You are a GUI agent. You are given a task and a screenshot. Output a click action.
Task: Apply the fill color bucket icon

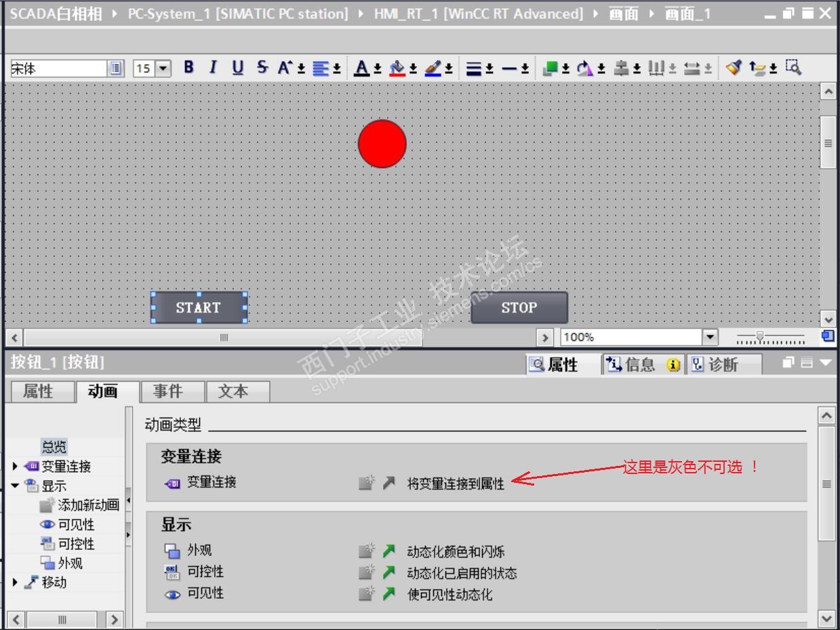click(398, 68)
